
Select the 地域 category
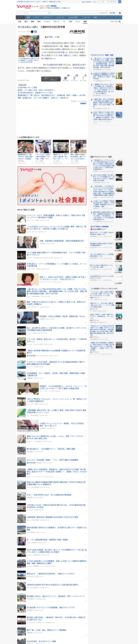tap(85, 21)
